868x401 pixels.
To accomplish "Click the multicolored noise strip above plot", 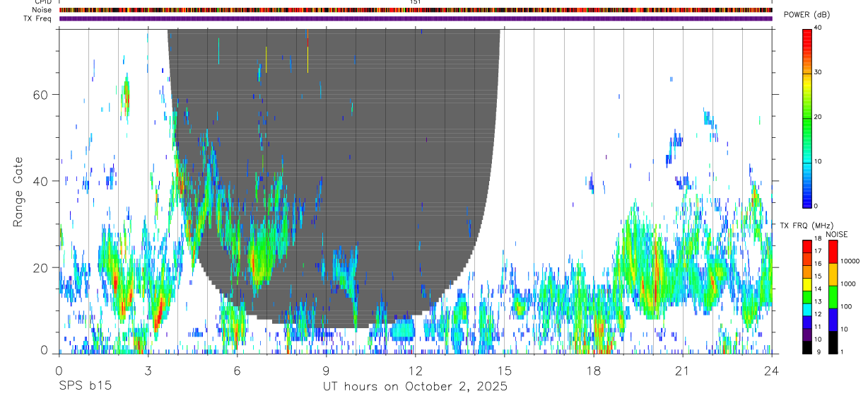I will point(416,10).
